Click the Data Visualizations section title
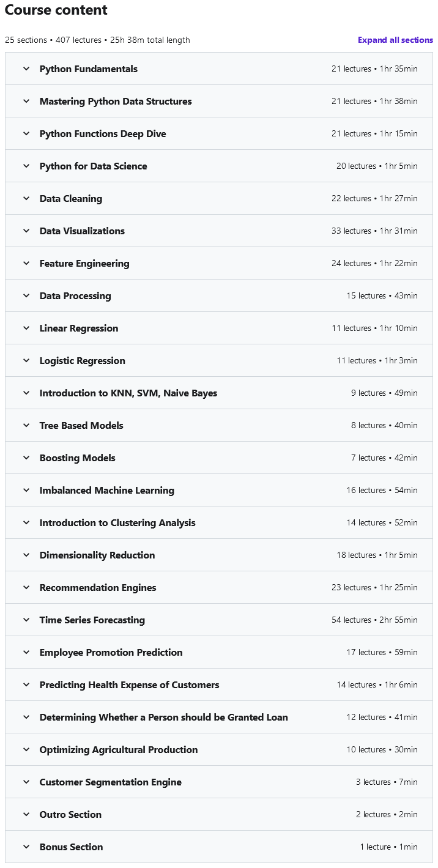Screen dimensions: 438x868 point(82,231)
